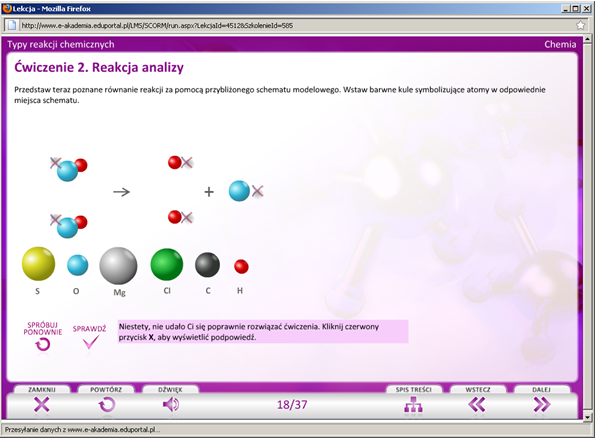596x440 pixels.
Task: Click the SPRAWDŹ check mark
Action: (90, 342)
